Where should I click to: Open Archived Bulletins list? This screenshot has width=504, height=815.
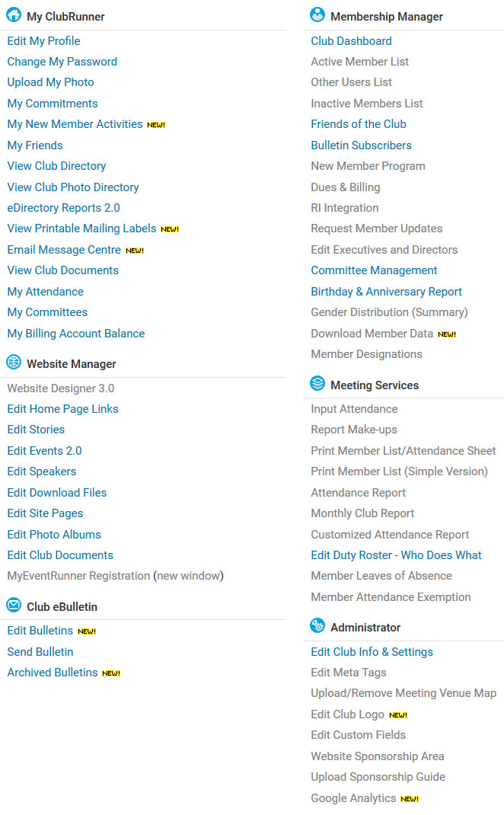[53, 673]
